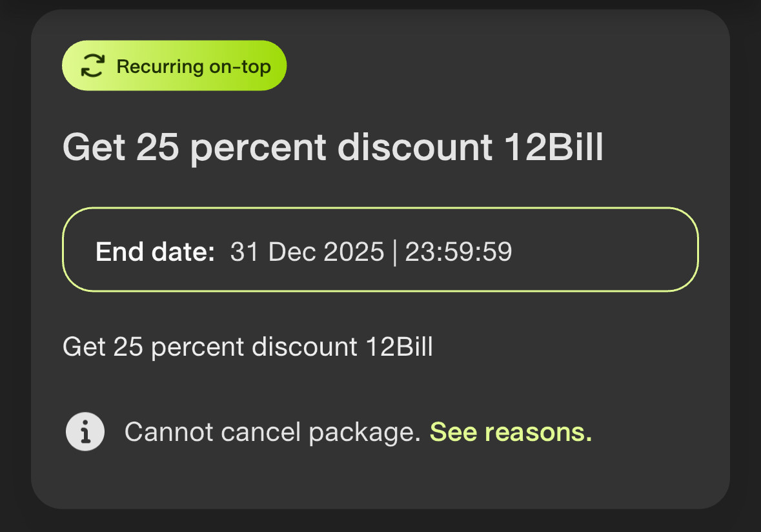Open the See reasons link
Viewport: 761px width, 532px height.
[511, 431]
